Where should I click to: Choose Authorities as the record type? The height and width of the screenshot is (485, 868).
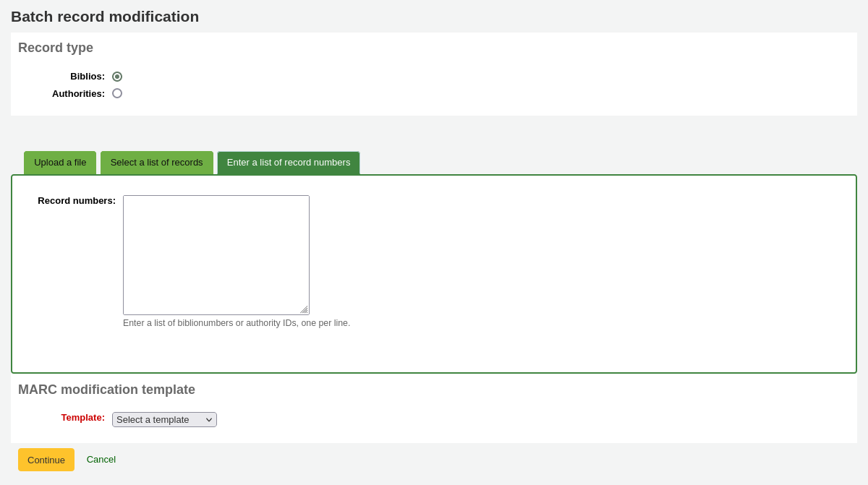(x=117, y=93)
